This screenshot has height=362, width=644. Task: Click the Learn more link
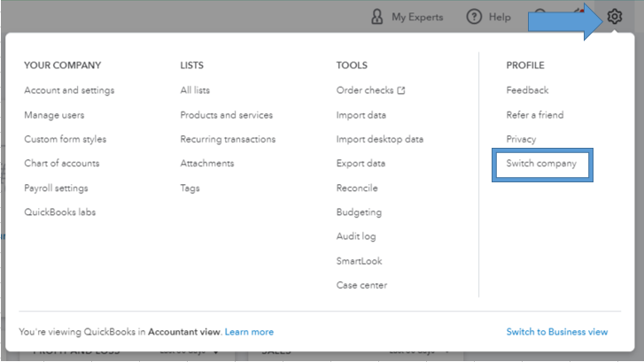point(249,332)
